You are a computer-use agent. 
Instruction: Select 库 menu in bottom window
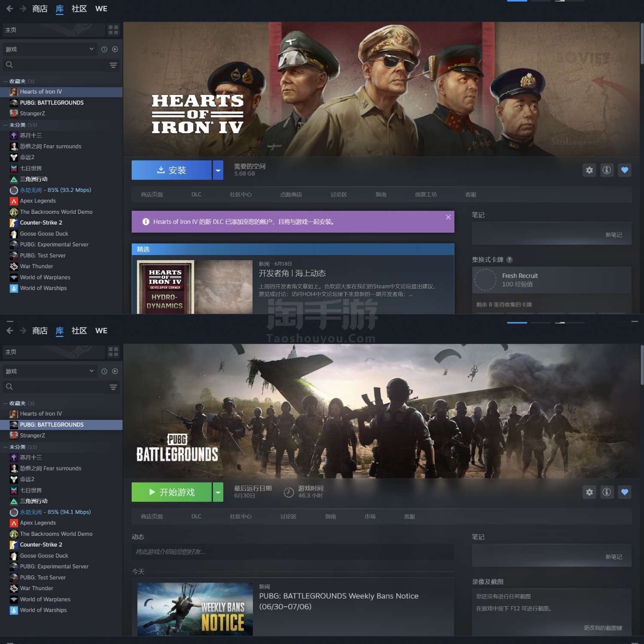coord(60,331)
